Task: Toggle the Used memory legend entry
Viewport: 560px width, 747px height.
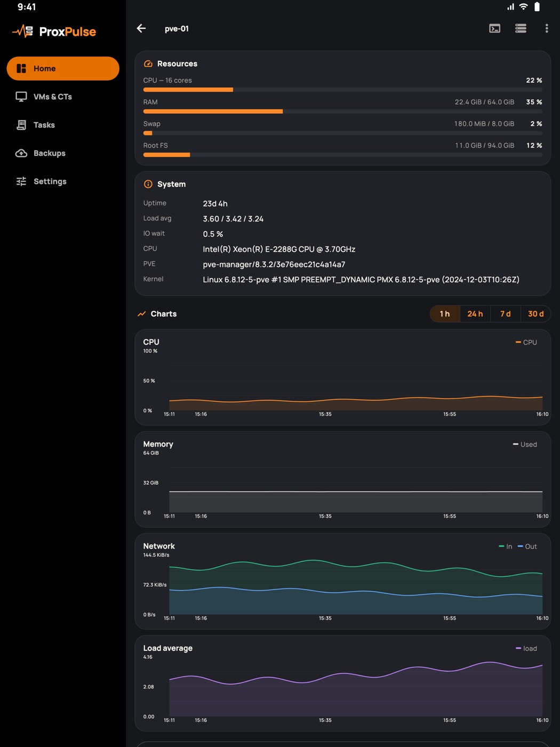Action: click(525, 444)
